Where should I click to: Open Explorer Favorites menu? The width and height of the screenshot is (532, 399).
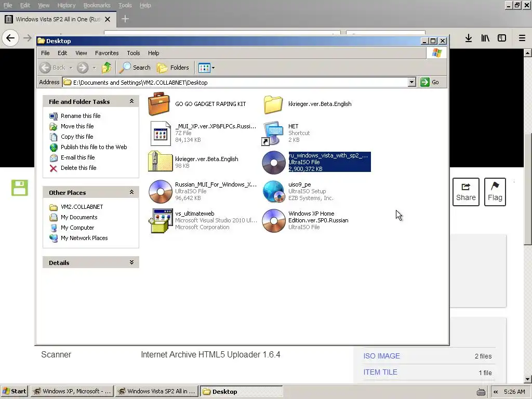[x=107, y=53]
